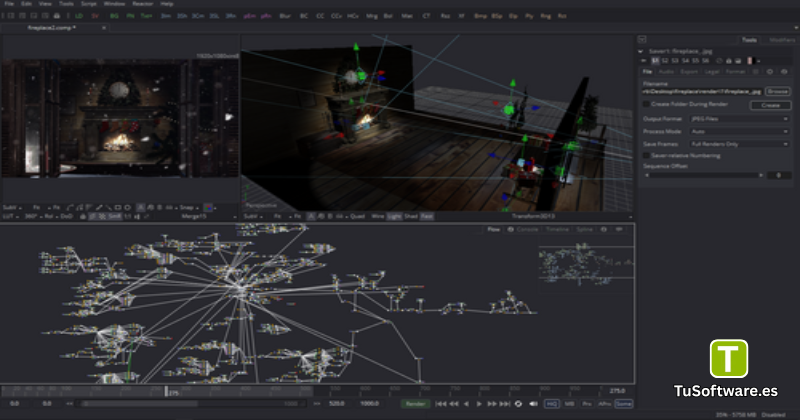Add a pEmitter (pEm) tool
800x420 pixels.
(x=249, y=16)
